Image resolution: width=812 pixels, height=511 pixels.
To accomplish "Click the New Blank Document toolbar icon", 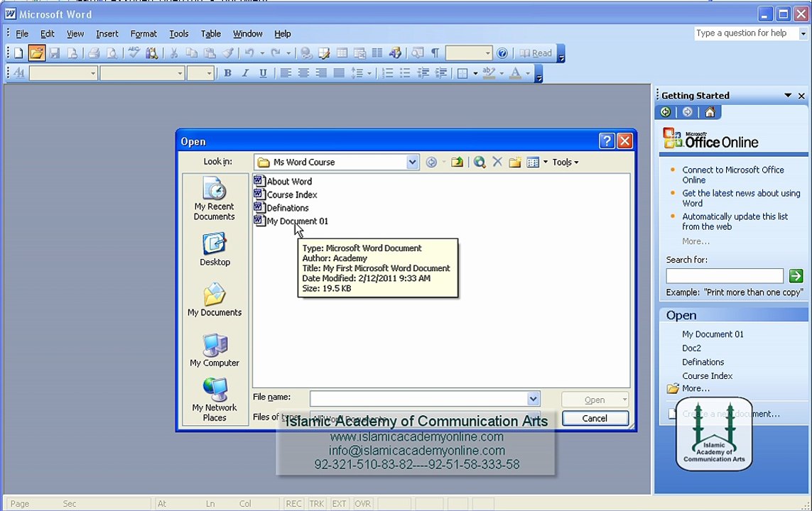I will point(18,53).
